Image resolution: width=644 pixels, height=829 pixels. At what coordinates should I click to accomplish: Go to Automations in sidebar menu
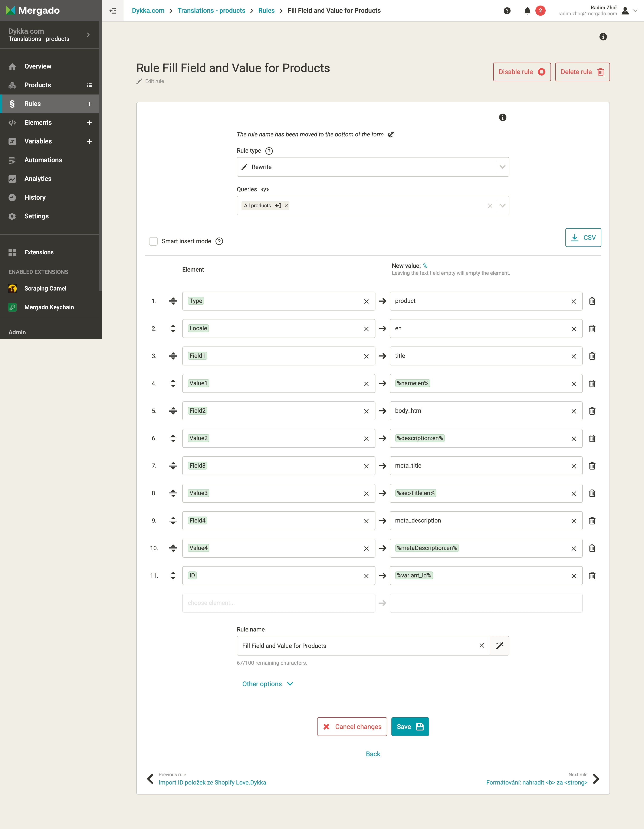pyautogui.click(x=43, y=160)
